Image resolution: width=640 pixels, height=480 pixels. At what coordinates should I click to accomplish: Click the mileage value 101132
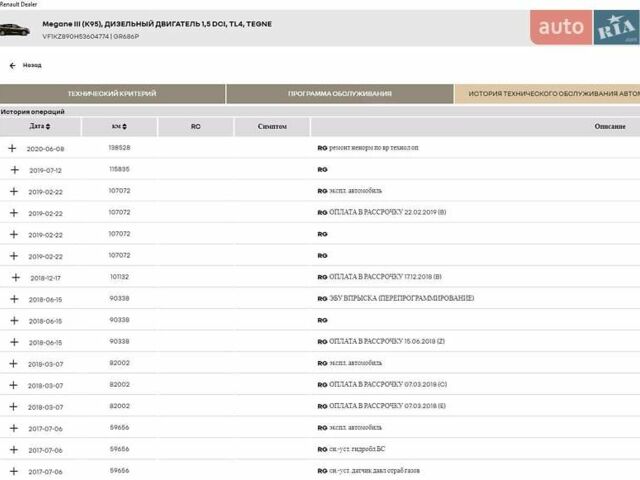(x=119, y=277)
